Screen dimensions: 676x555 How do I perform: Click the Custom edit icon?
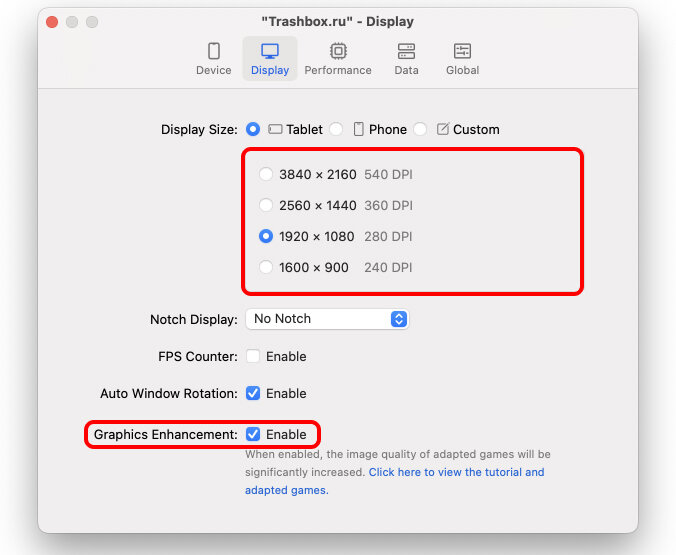[x=443, y=129]
